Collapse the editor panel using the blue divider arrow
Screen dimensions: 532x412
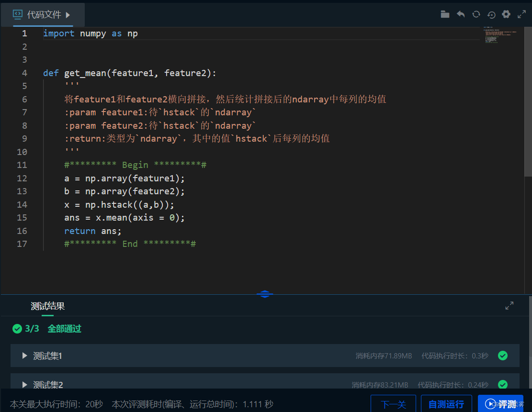(x=265, y=294)
